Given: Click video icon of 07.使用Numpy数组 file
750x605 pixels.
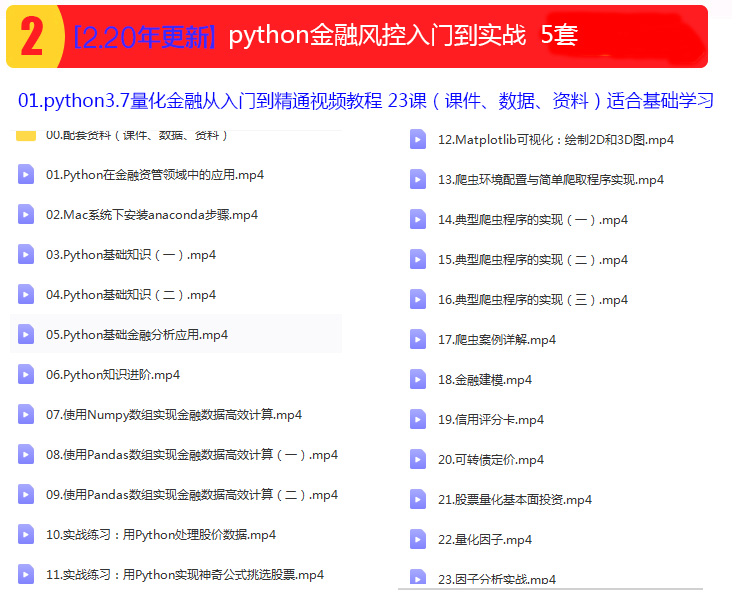Looking at the screenshot, I should click(26, 414).
